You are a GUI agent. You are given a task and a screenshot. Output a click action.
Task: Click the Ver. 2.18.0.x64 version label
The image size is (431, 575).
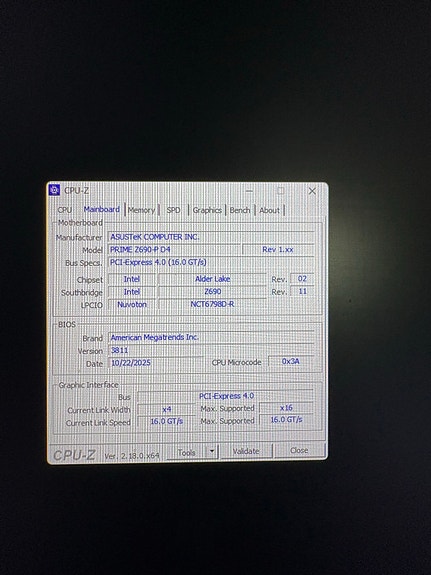132,456
